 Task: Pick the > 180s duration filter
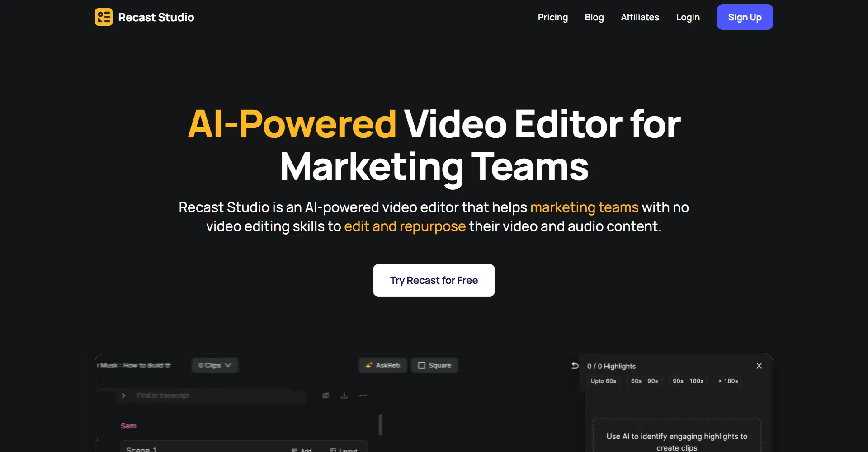(728, 381)
